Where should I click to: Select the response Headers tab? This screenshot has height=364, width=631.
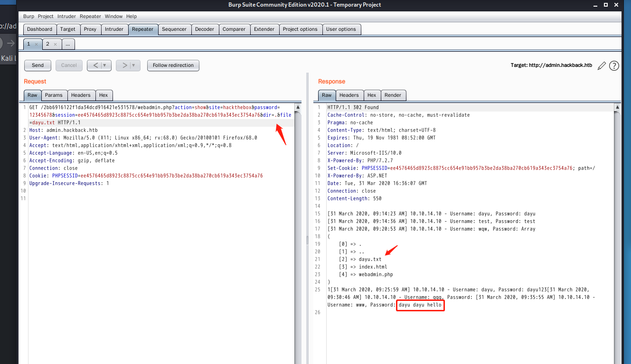pyautogui.click(x=349, y=95)
